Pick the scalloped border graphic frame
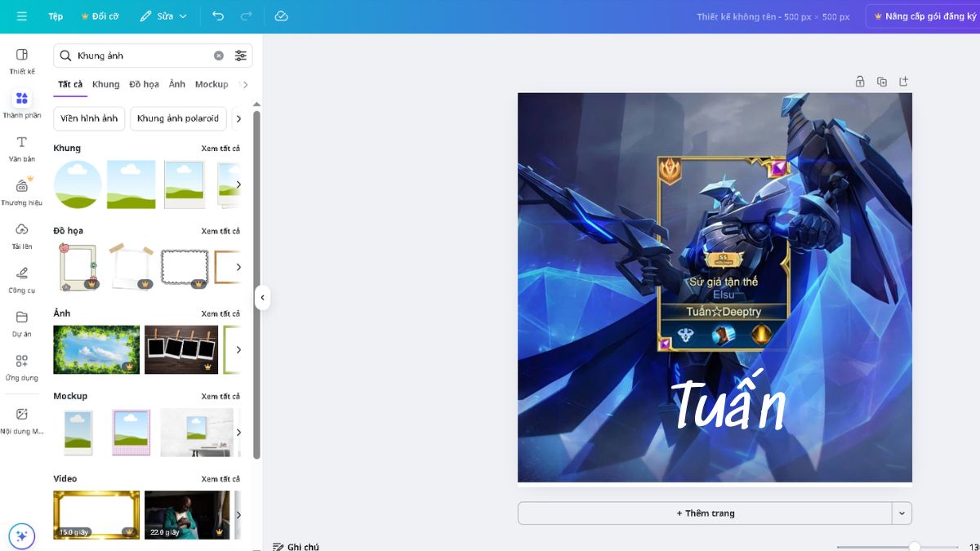This screenshot has height=551, width=980. pos(185,267)
